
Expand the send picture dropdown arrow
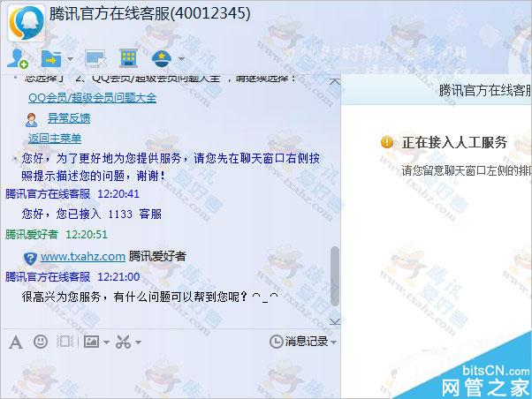coord(106,342)
